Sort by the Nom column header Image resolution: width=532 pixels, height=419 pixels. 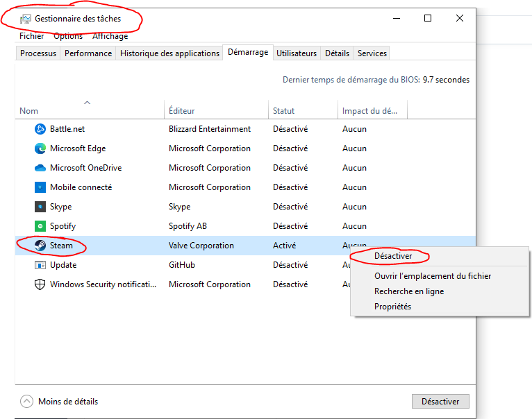point(29,111)
